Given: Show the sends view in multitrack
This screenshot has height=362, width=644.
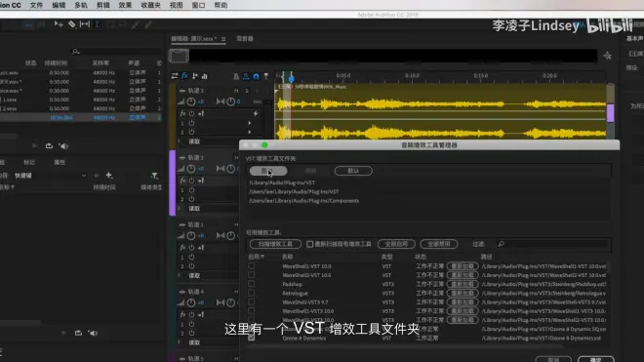Looking at the screenshot, I should click(195, 76).
